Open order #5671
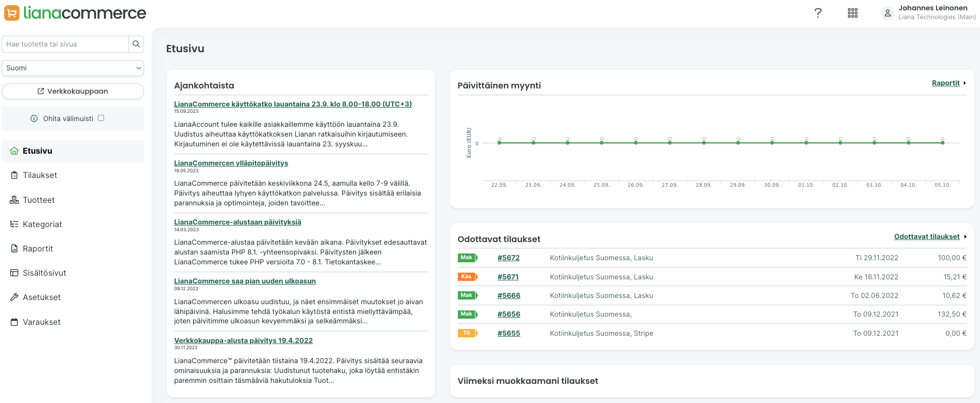The image size is (980, 403). (x=508, y=277)
